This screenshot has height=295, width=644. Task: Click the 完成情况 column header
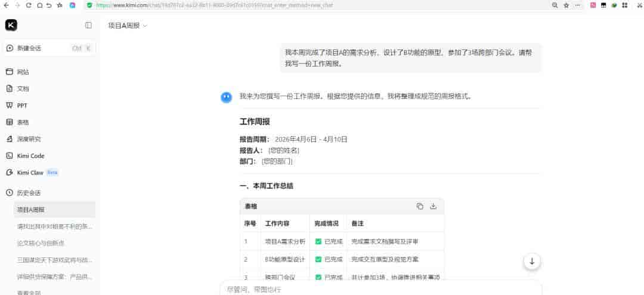click(327, 223)
